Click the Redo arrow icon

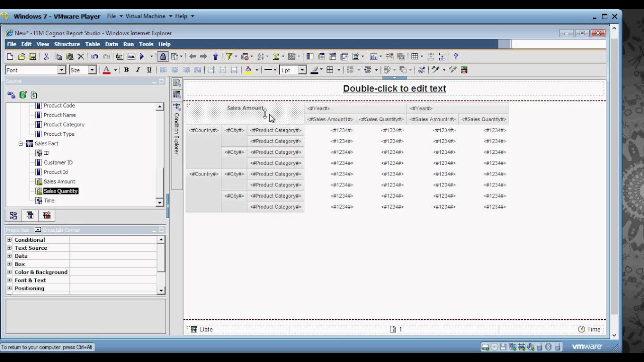coord(106,57)
